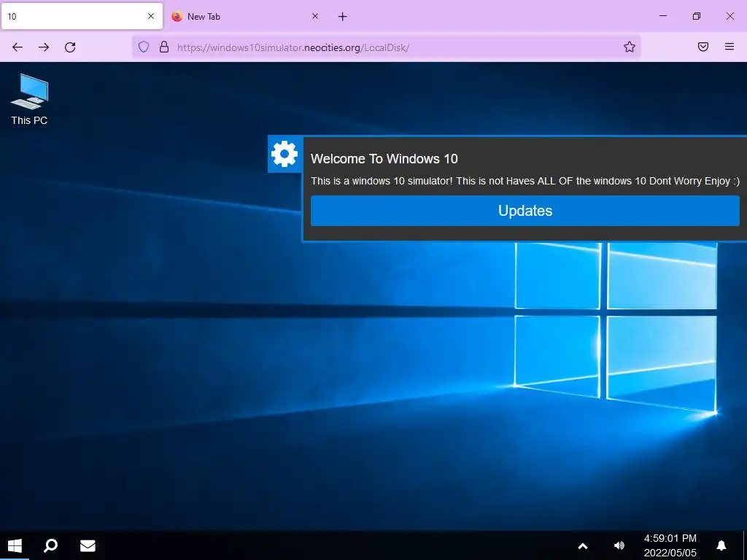
Task: Click the simulator description text in notification
Action: click(x=525, y=181)
